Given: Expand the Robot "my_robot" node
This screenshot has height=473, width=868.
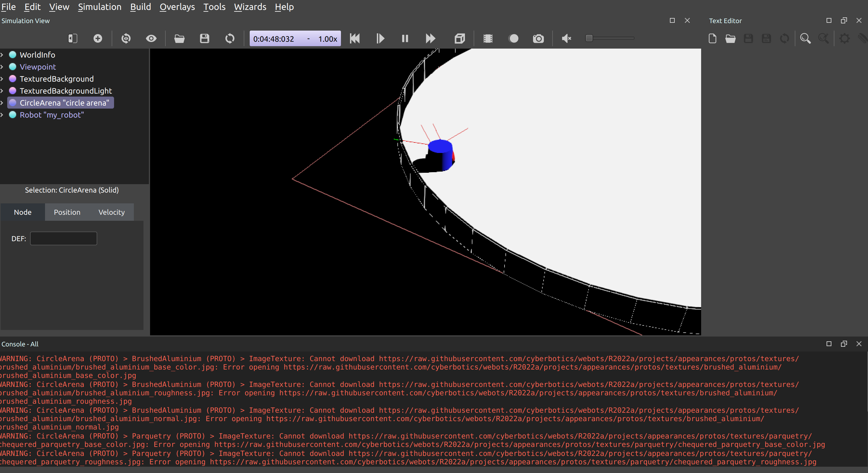Looking at the screenshot, I should [x=2, y=115].
